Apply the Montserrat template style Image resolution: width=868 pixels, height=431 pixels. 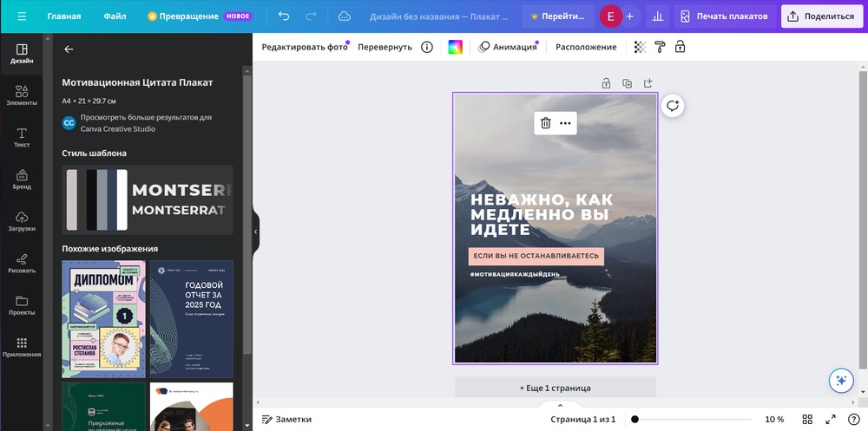click(148, 199)
